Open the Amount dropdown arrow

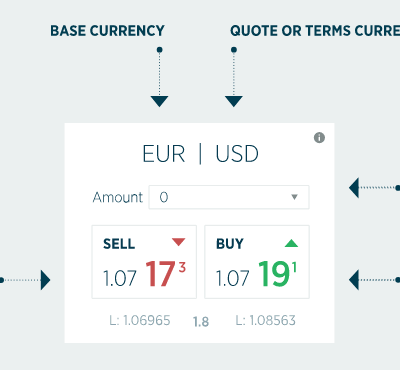[294, 197]
